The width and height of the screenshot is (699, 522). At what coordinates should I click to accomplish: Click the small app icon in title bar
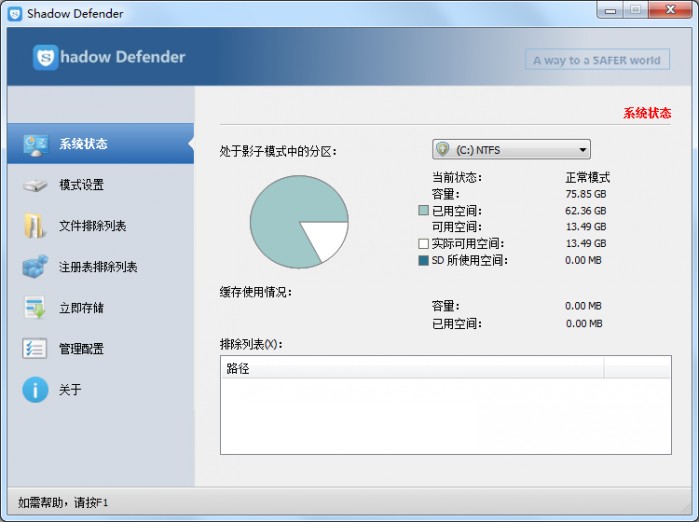15,14
